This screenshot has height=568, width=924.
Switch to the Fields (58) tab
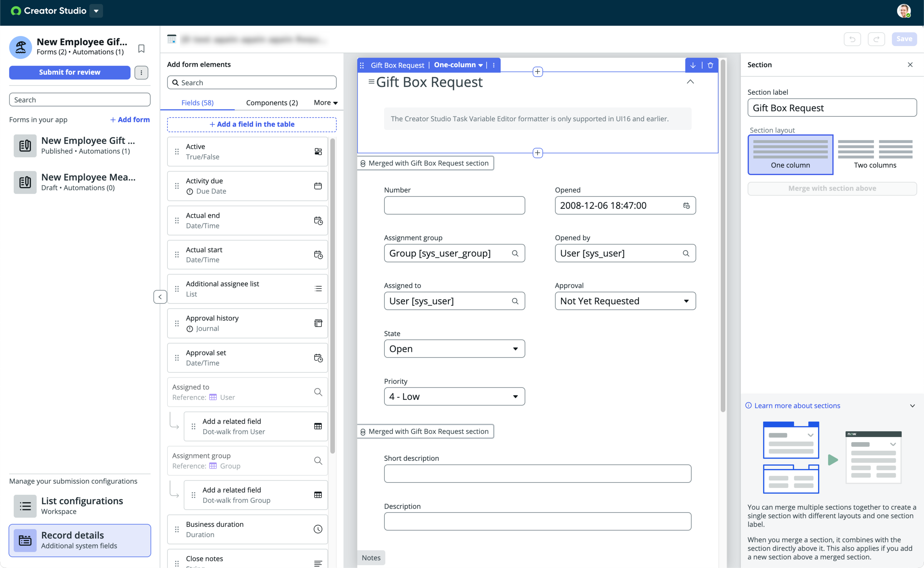coord(197,103)
